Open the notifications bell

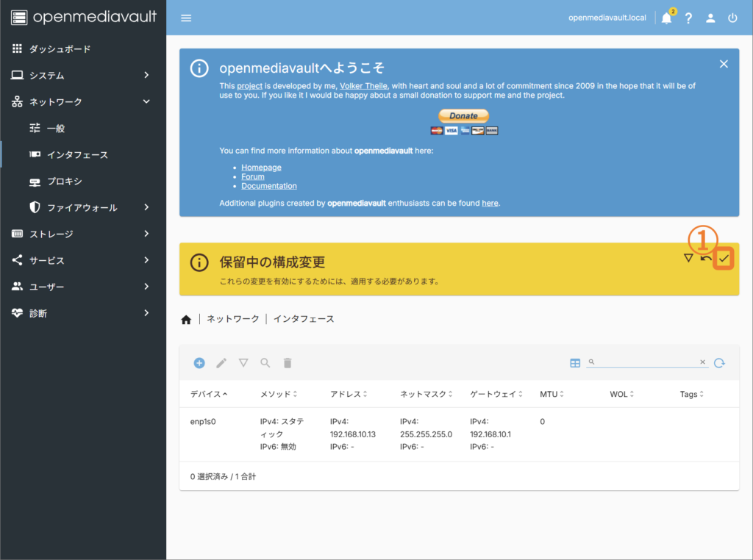coord(666,18)
